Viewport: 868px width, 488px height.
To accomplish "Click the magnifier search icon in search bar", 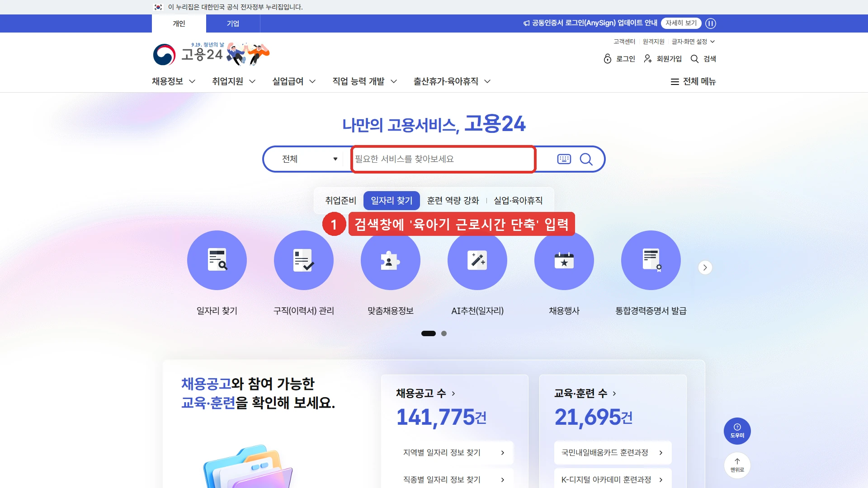I will tap(586, 159).
